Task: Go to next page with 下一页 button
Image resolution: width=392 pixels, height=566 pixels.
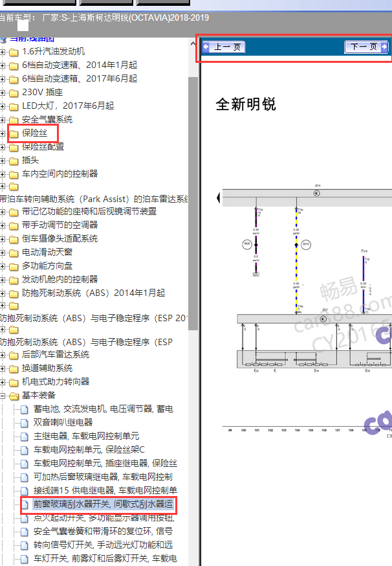Action: [x=366, y=47]
